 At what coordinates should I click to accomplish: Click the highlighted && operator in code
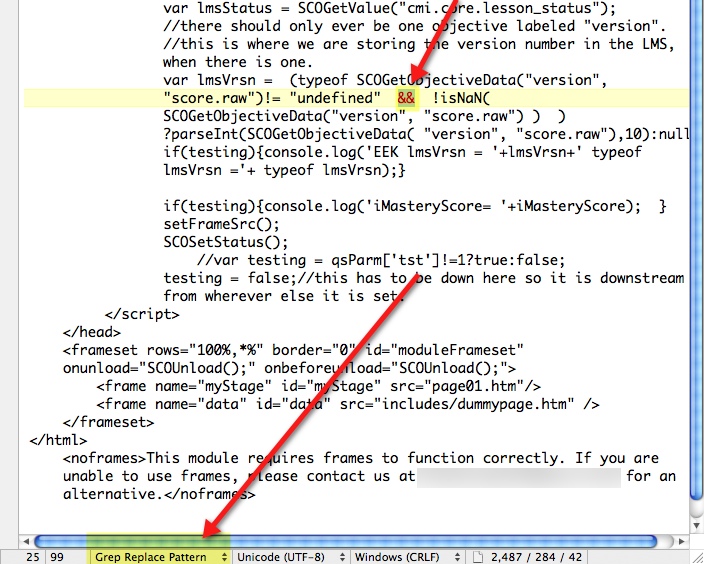coord(405,98)
